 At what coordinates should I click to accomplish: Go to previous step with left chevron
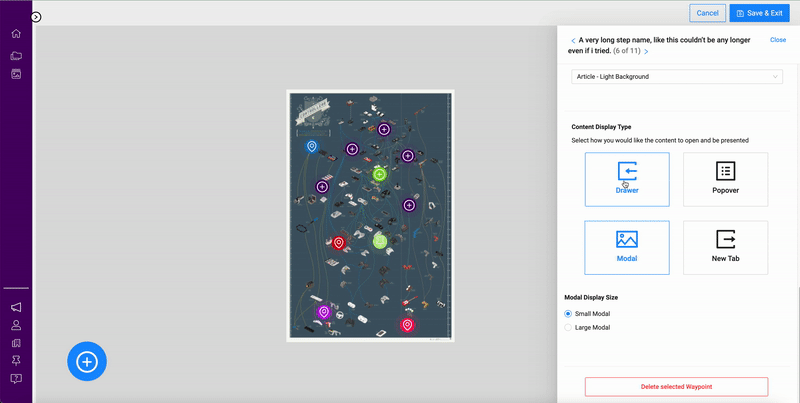click(x=572, y=40)
